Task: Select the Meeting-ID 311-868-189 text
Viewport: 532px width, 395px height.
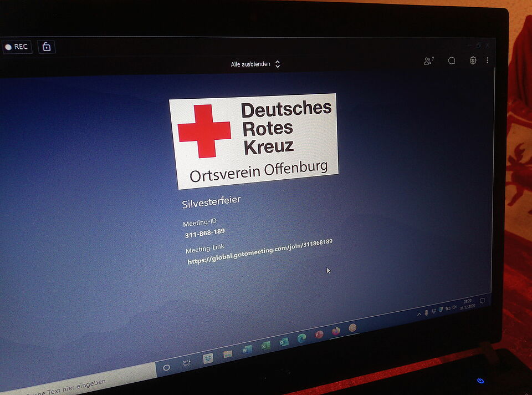Action: (204, 233)
